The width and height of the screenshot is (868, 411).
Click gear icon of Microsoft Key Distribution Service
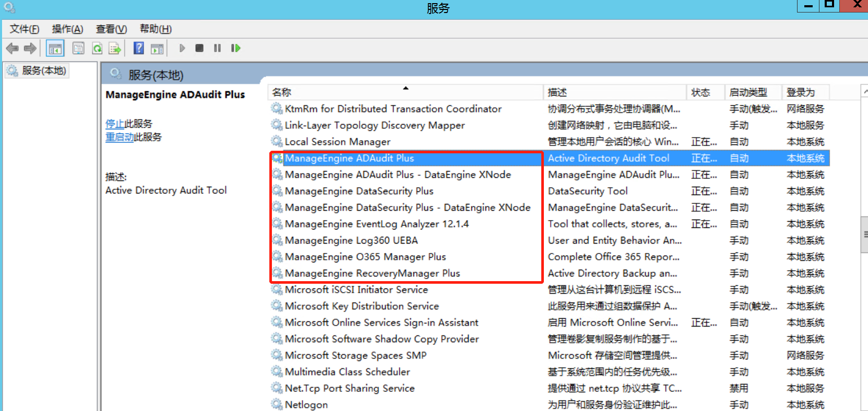click(x=277, y=306)
